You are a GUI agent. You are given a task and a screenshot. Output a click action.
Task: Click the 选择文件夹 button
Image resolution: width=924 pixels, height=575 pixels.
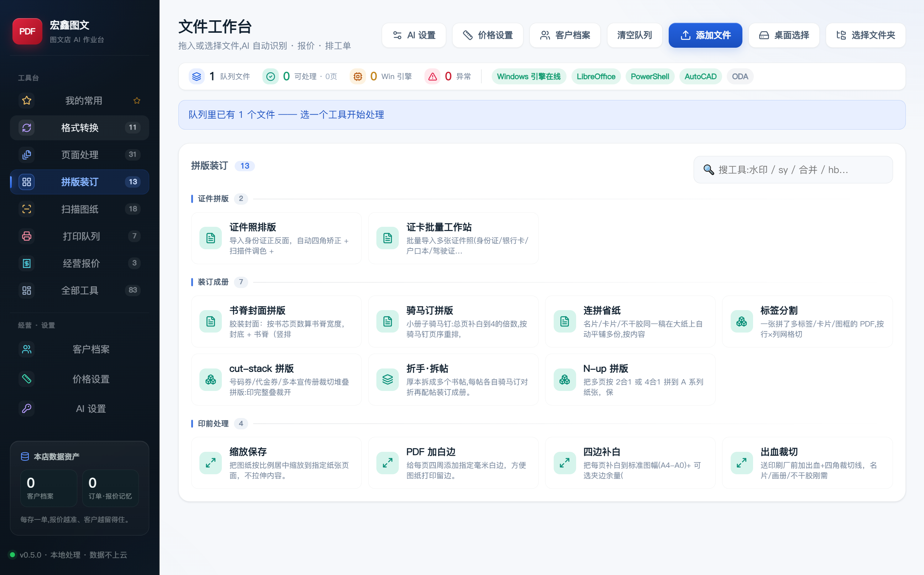click(866, 35)
